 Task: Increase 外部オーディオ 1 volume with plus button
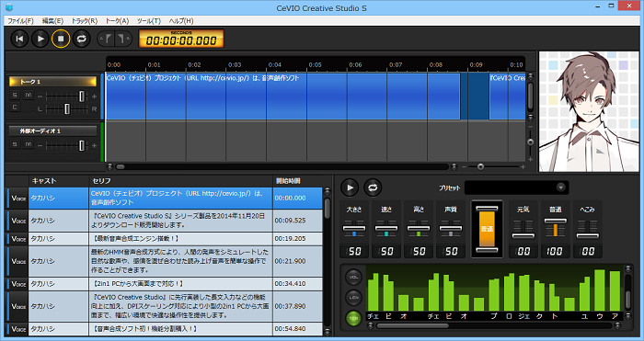point(94,145)
